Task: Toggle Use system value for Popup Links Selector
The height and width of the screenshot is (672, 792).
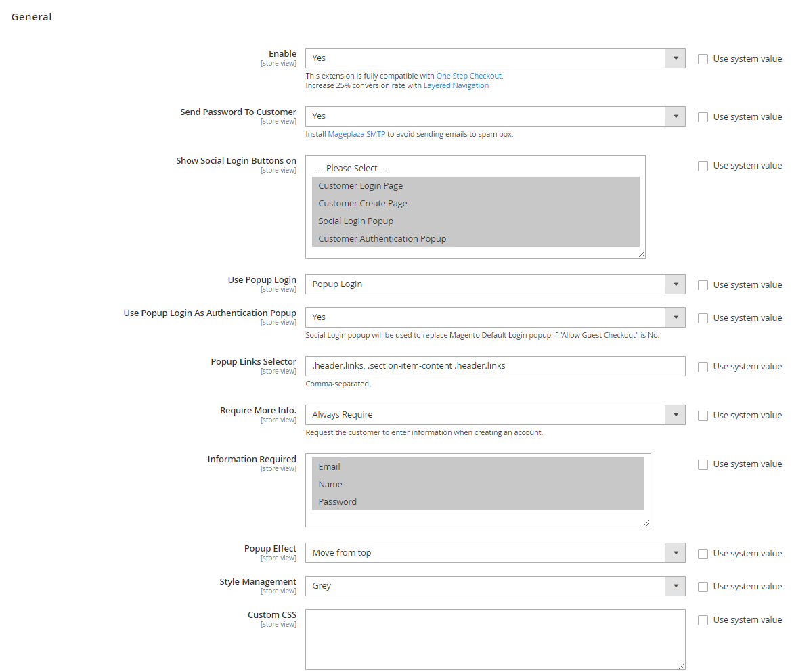Action: point(703,367)
